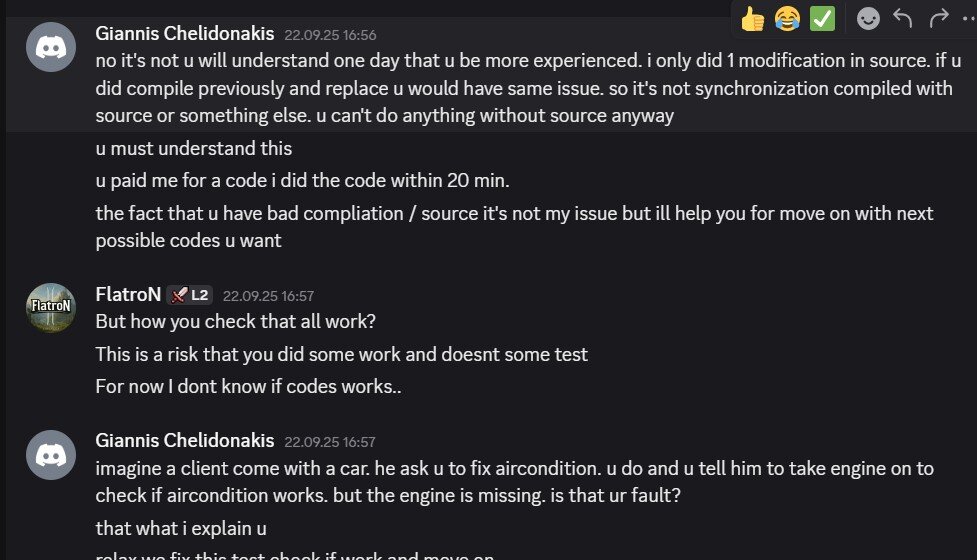React with the laughing crying emoji
The height and width of the screenshot is (560, 977).
click(x=787, y=19)
